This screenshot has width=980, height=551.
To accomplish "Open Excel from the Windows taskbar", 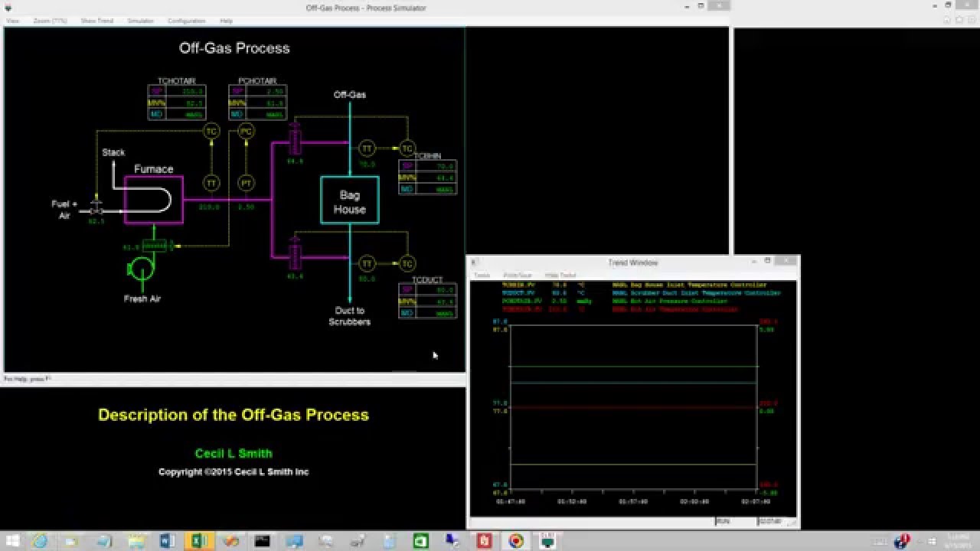I will pos(198,541).
